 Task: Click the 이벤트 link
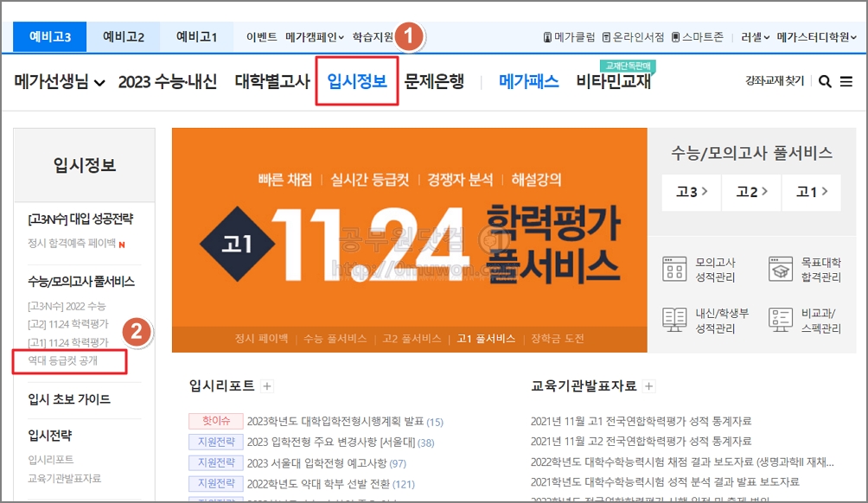(261, 37)
